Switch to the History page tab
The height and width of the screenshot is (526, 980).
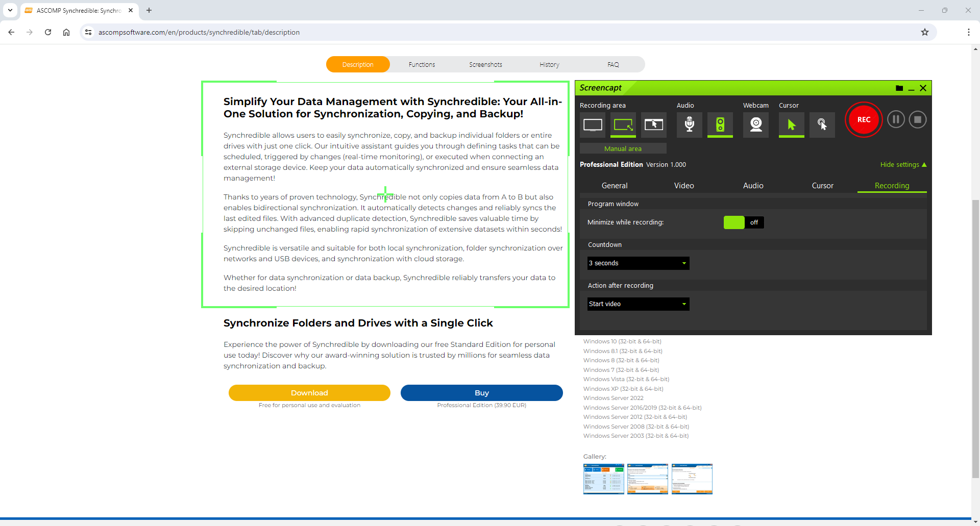coord(549,64)
